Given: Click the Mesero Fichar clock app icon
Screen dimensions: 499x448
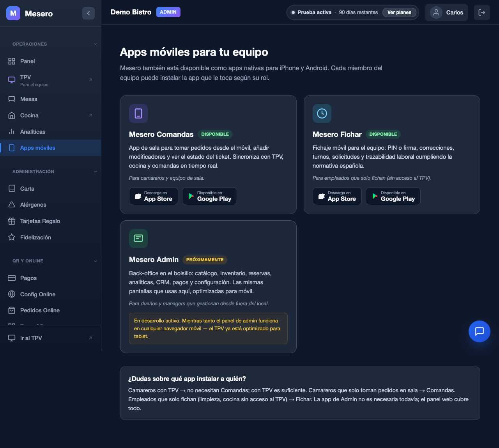Looking at the screenshot, I should pyautogui.click(x=322, y=113).
